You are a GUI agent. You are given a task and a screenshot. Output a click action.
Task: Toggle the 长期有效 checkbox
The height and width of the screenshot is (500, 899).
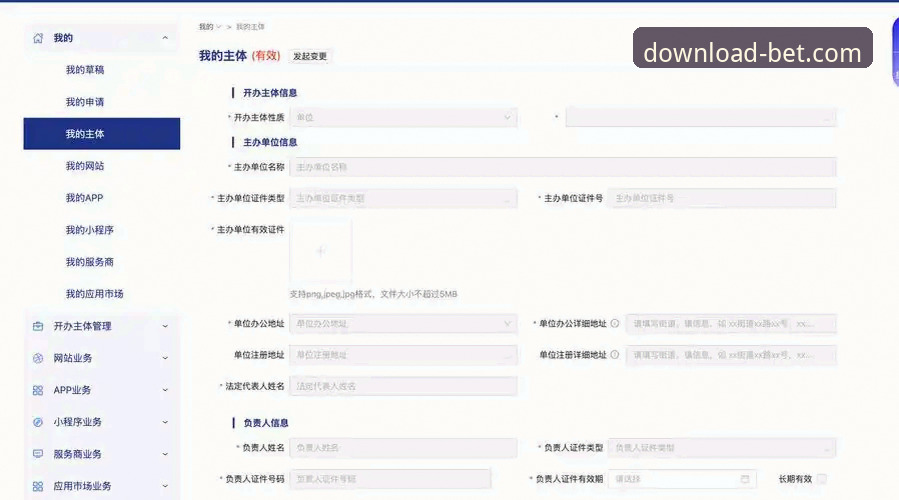[x=822, y=479]
